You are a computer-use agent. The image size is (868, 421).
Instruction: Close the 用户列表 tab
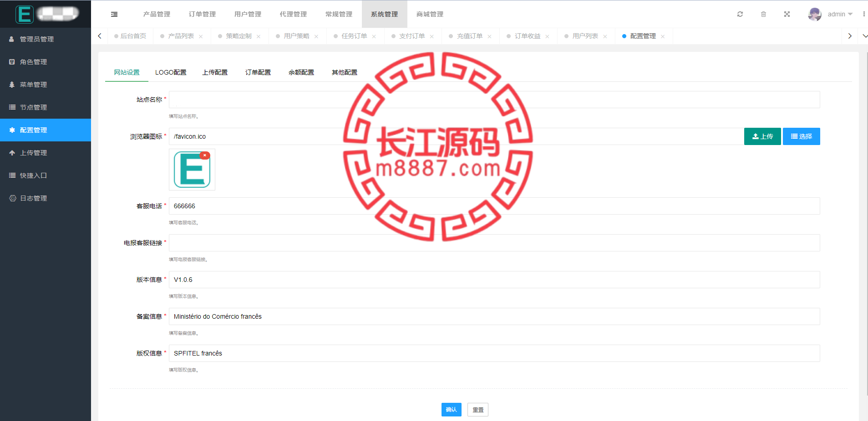coord(605,36)
